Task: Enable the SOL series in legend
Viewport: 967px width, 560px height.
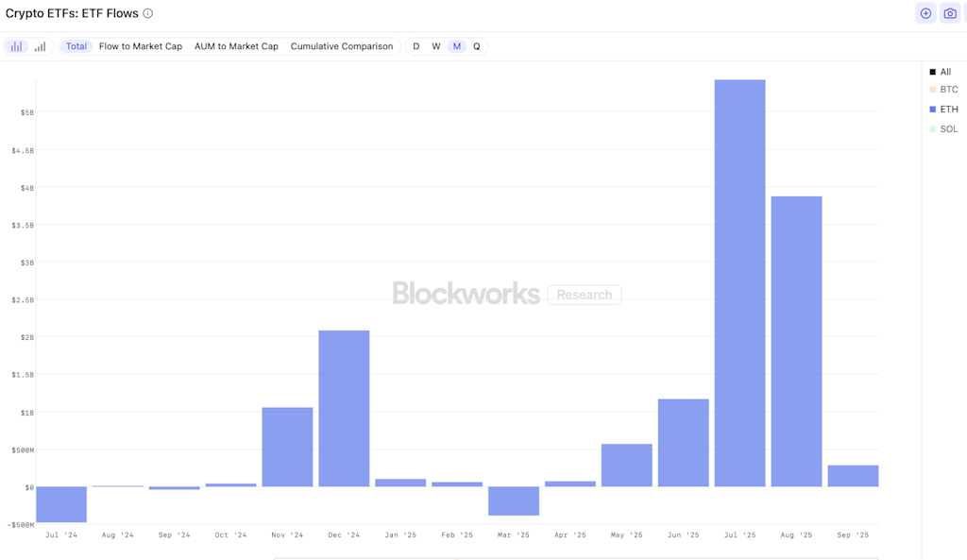Action: [x=948, y=129]
